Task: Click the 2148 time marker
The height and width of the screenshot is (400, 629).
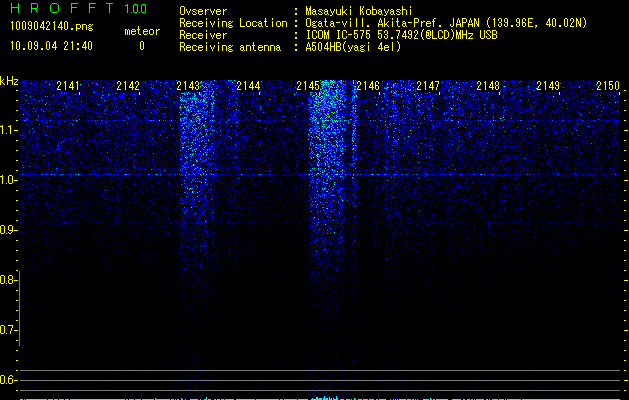Action: tap(488, 85)
